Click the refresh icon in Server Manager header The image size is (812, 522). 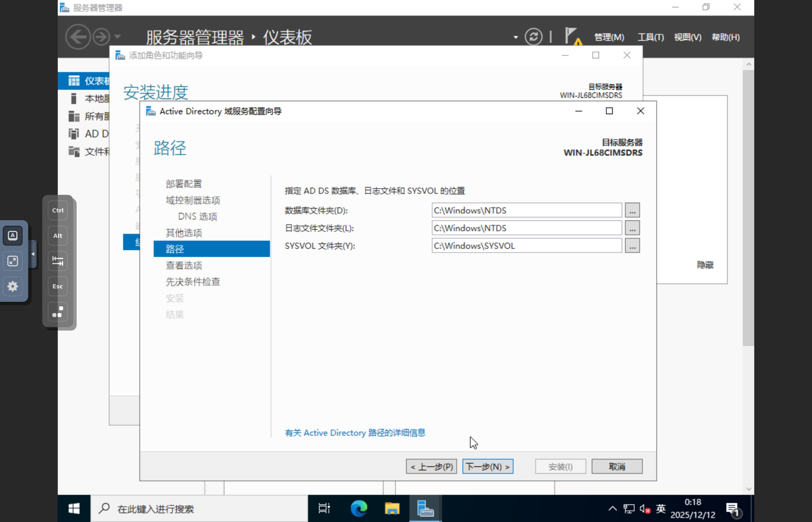[x=533, y=37]
